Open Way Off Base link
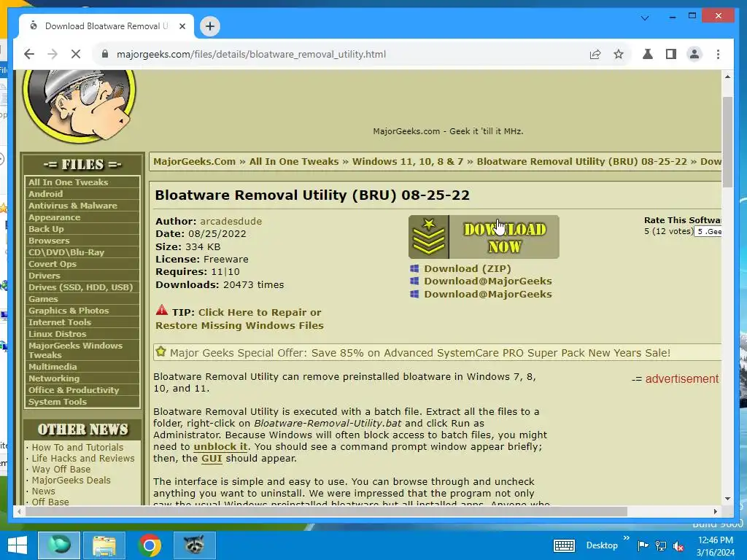The height and width of the screenshot is (560, 747). click(x=61, y=470)
